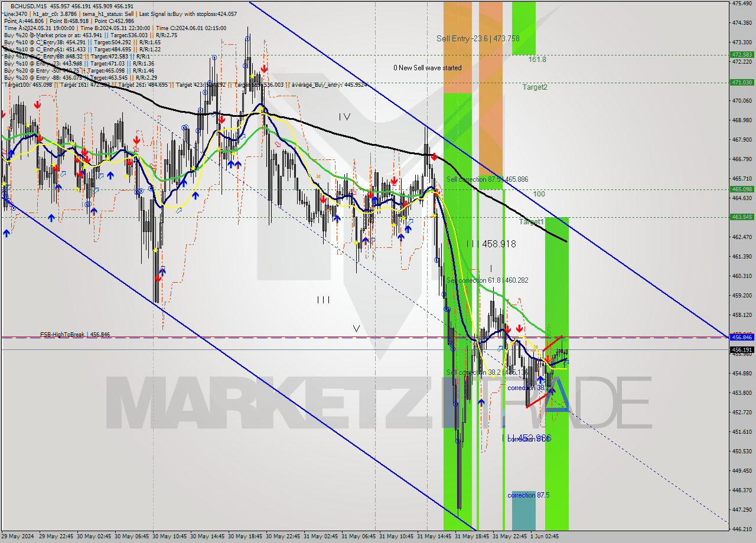Select the Target2 label
Image resolution: width=756 pixels, height=543 pixels.
pyautogui.click(x=535, y=87)
